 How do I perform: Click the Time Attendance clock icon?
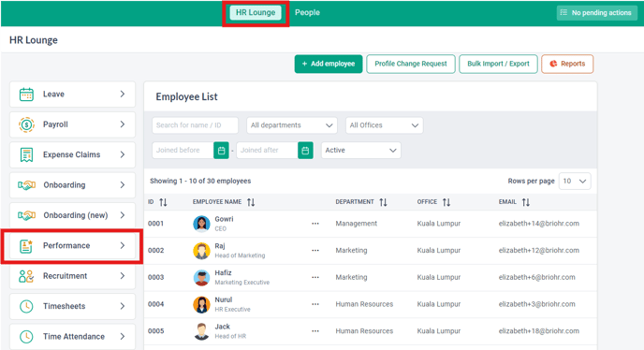tap(26, 337)
